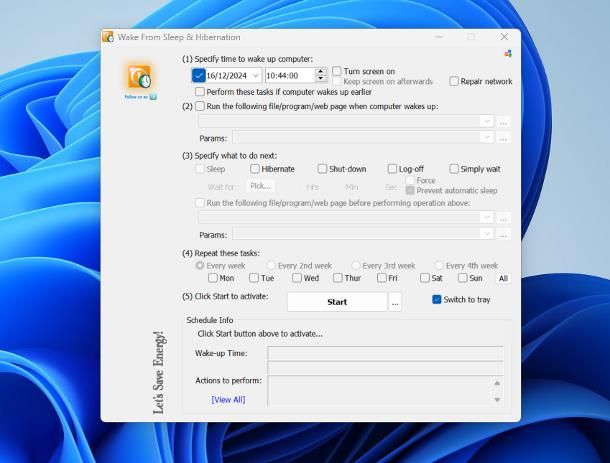Toggle Prevent automatic sleep checkbox
The width and height of the screenshot is (610, 463).
pos(410,191)
